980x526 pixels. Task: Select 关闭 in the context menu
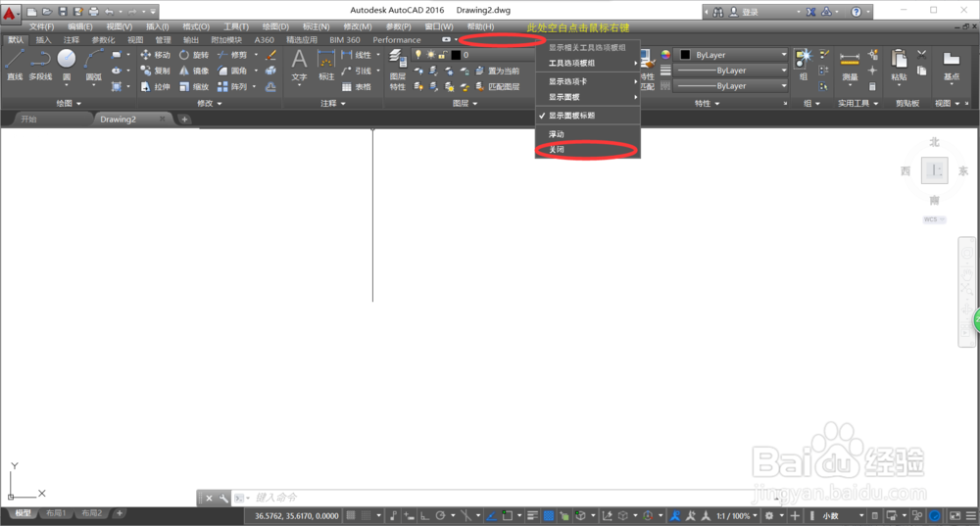(x=587, y=150)
